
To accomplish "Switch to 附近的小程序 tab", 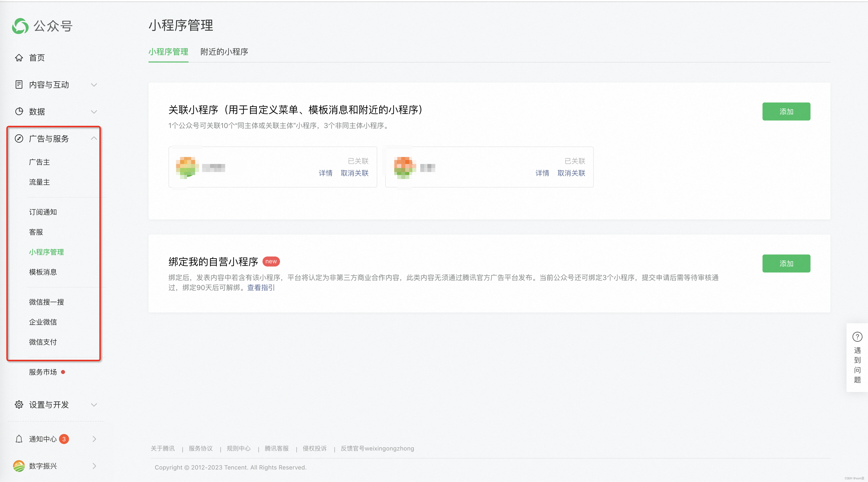I will coord(224,52).
